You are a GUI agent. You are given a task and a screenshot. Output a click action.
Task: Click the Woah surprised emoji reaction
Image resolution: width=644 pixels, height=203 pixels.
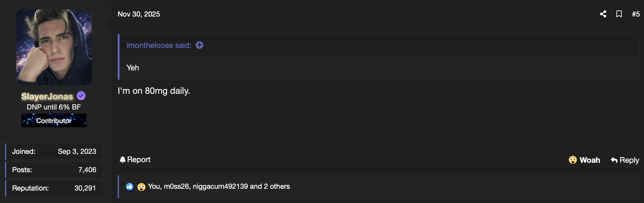tap(572, 160)
